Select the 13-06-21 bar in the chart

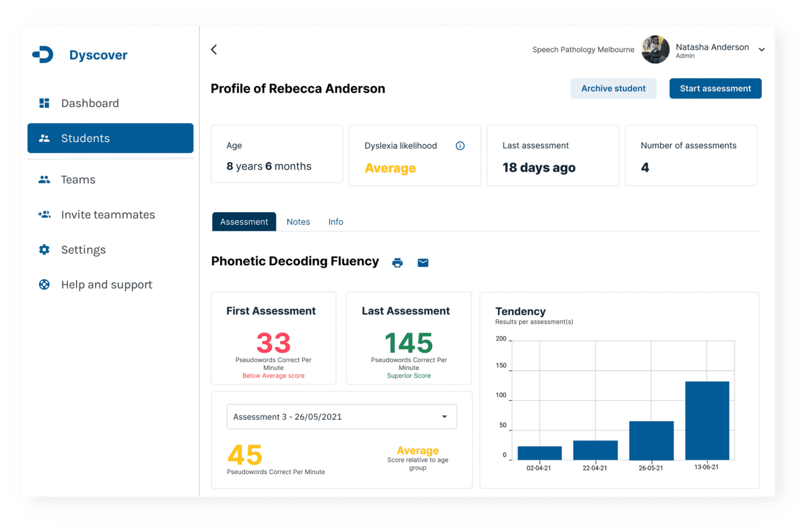[x=707, y=420]
